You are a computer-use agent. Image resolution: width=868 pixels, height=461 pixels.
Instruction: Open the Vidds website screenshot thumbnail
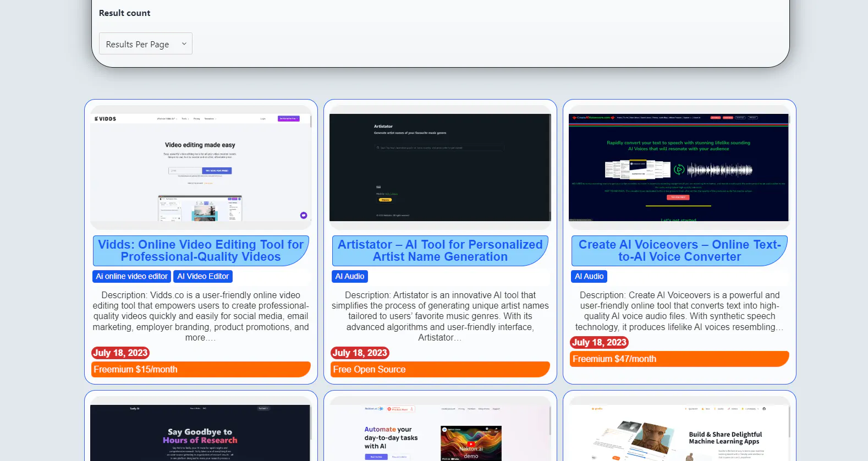click(201, 167)
